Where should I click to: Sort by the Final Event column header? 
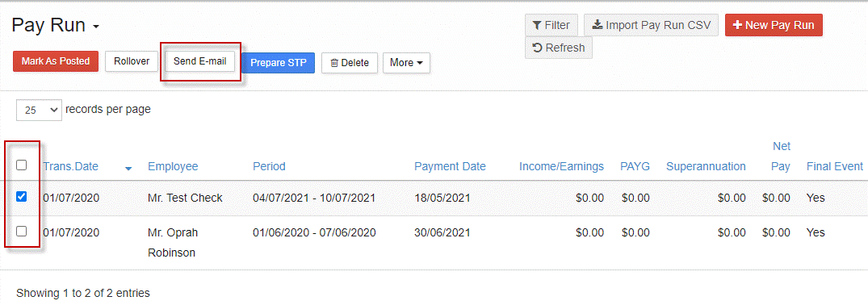pyautogui.click(x=835, y=166)
